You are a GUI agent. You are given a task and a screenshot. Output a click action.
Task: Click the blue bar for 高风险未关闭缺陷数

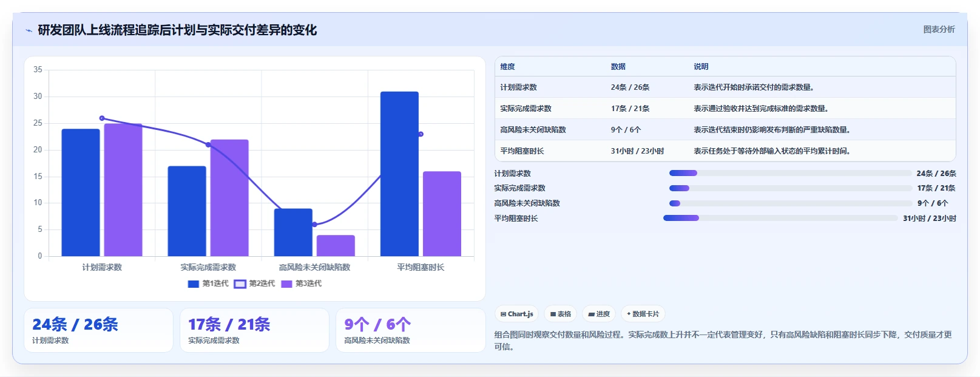pos(293,233)
